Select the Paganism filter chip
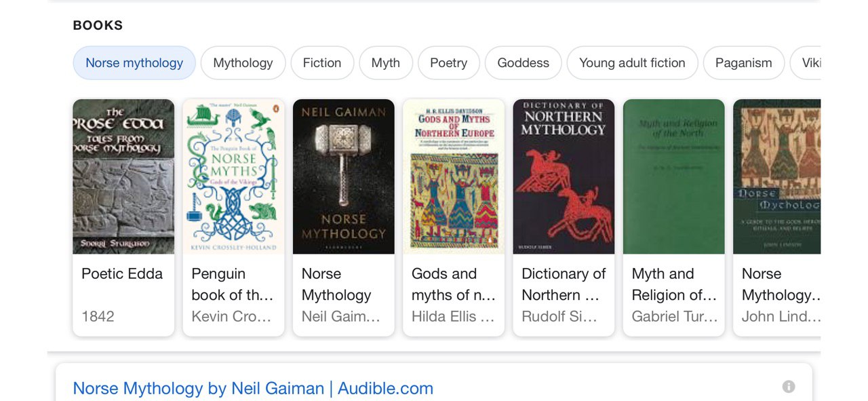The width and height of the screenshot is (868, 401). point(744,63)
